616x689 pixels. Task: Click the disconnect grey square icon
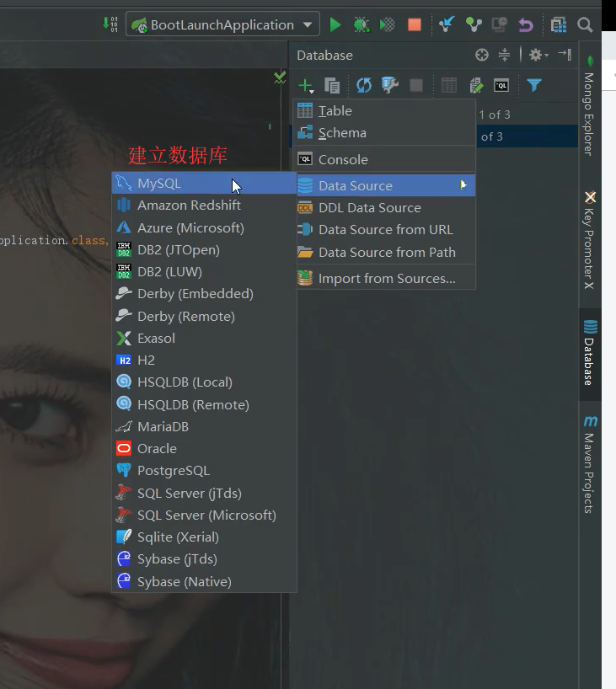416,85
